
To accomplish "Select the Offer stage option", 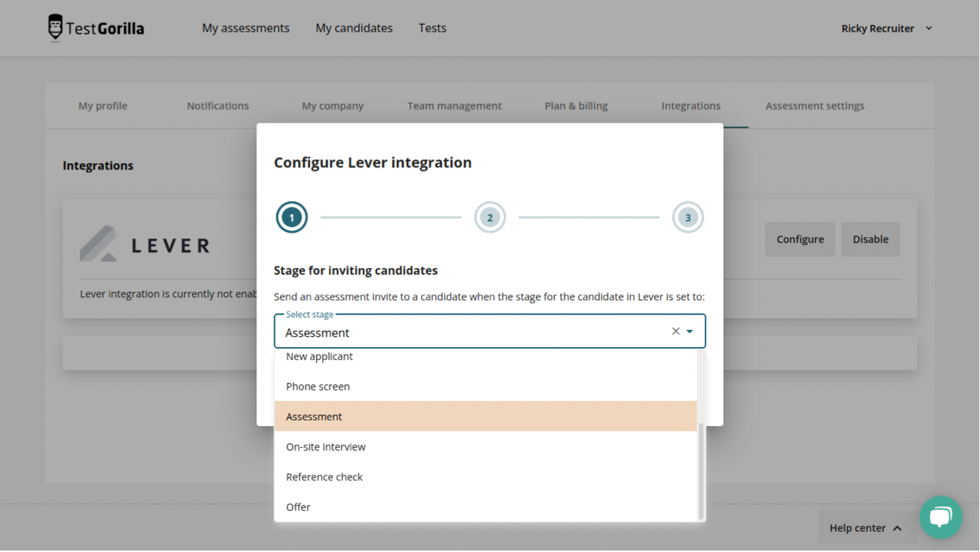I will (x=298, y=507).
